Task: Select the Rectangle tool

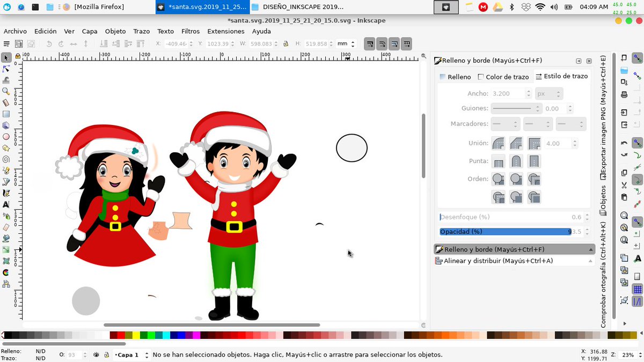Action: (x=6, y=114)
